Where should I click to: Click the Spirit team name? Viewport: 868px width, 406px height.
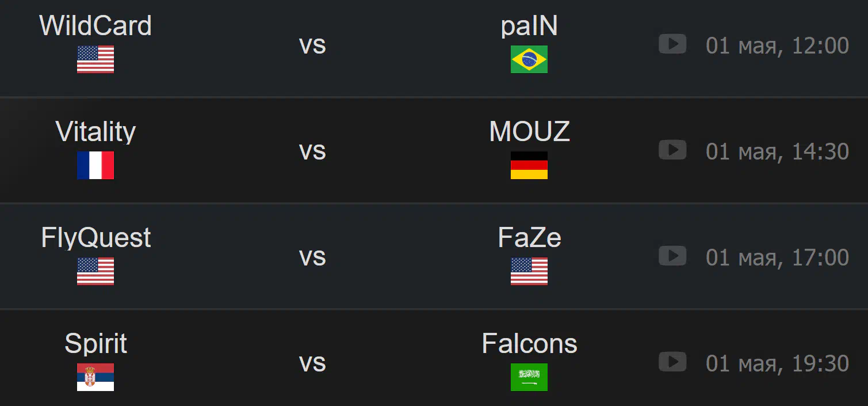tap(95, 344)
